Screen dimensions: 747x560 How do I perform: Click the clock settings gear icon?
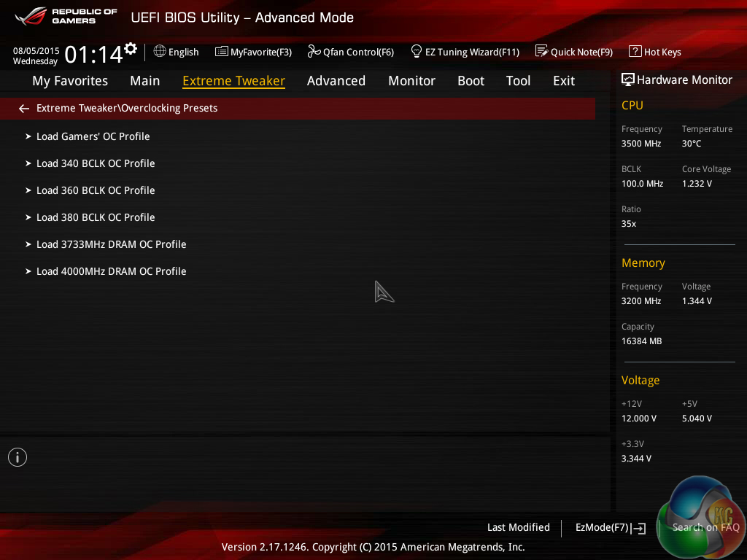[131, 49]
